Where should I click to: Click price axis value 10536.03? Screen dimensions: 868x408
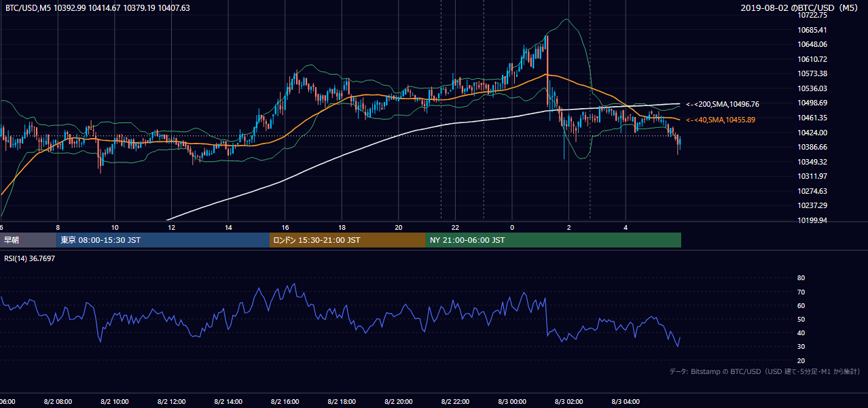click(813, 88)
